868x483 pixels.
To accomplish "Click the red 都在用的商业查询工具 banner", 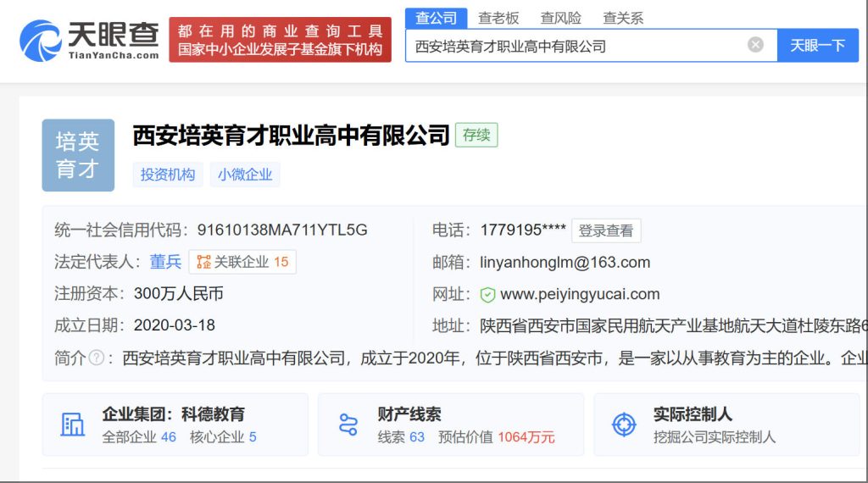I will 280,40.
